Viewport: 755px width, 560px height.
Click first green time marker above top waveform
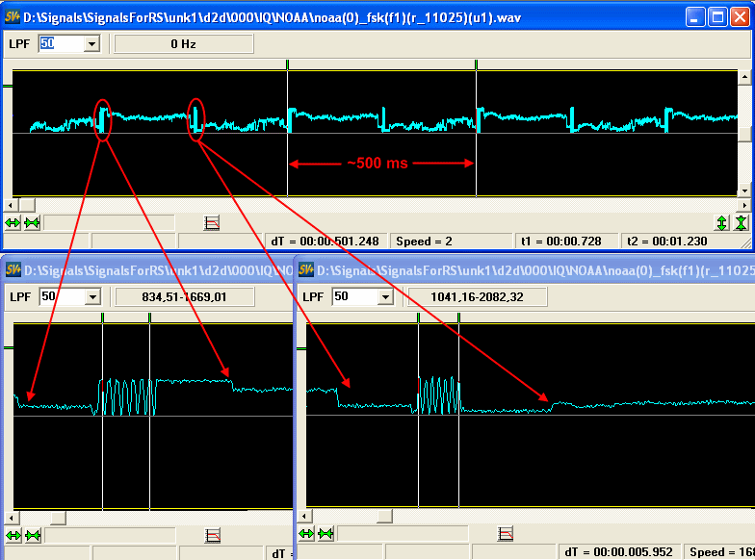click(287, 64)
